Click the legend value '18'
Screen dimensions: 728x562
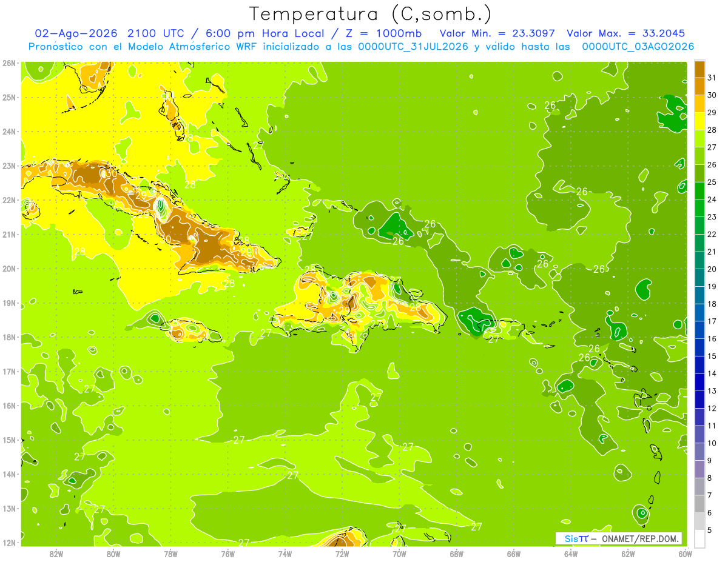coord(712,304)
